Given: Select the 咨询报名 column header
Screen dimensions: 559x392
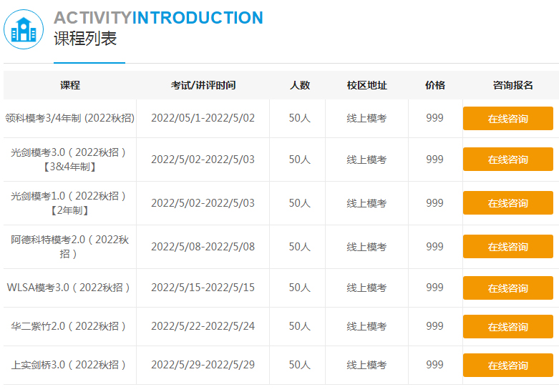Looking at the screenshot, I should pyautogui.click(x=512, y=85).
